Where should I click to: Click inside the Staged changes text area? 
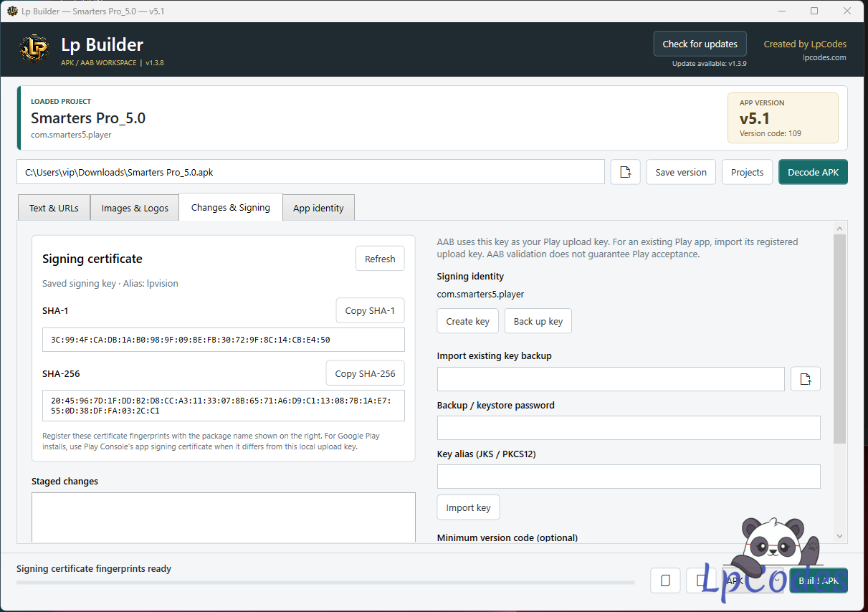click(224, 517)
